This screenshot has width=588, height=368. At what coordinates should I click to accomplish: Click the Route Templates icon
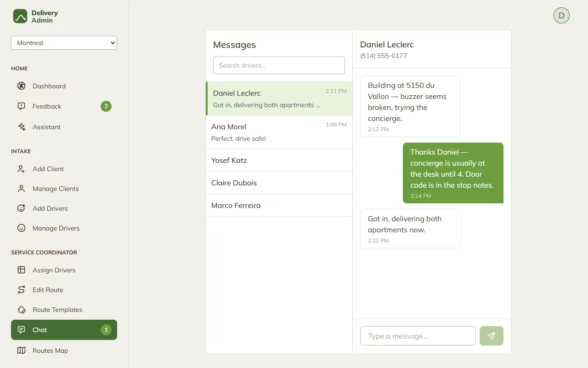21,310
